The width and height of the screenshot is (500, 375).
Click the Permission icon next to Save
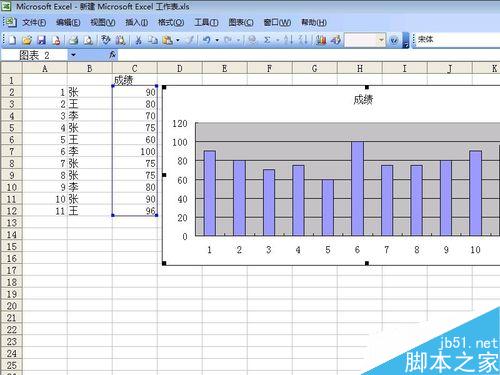(x=56, y=40)
